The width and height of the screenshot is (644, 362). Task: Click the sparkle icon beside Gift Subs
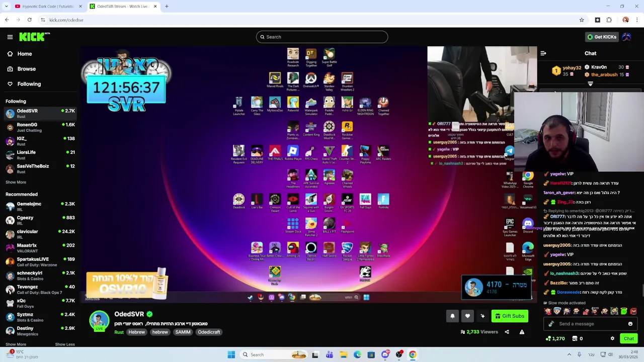pos(482,316)
